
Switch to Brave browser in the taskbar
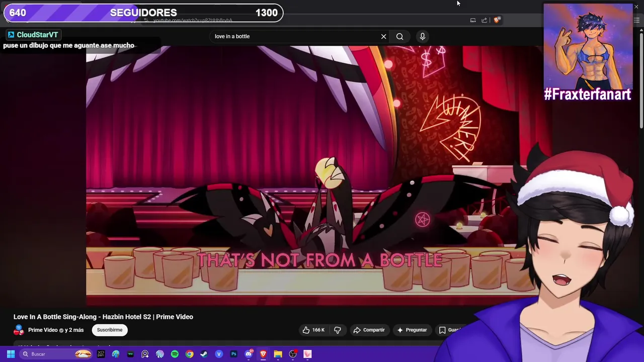pos(263,354)
